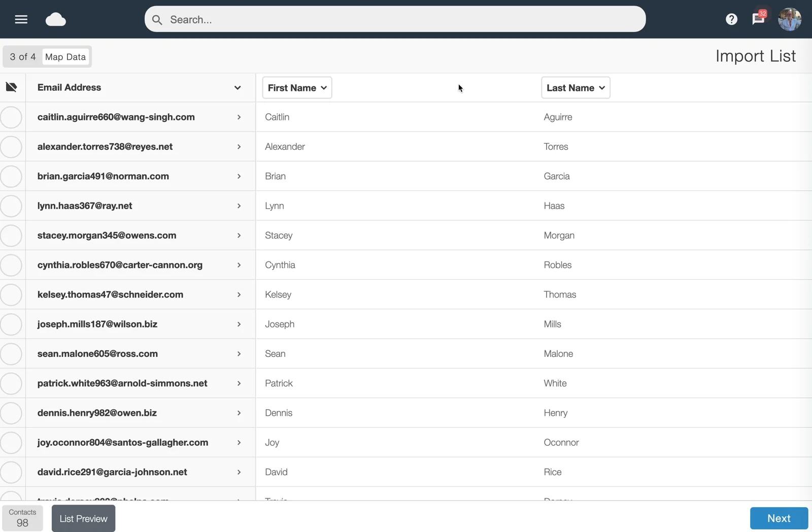
Task: Expand the brian.garcia491 row chevron
Action: (x=239, y=176)
